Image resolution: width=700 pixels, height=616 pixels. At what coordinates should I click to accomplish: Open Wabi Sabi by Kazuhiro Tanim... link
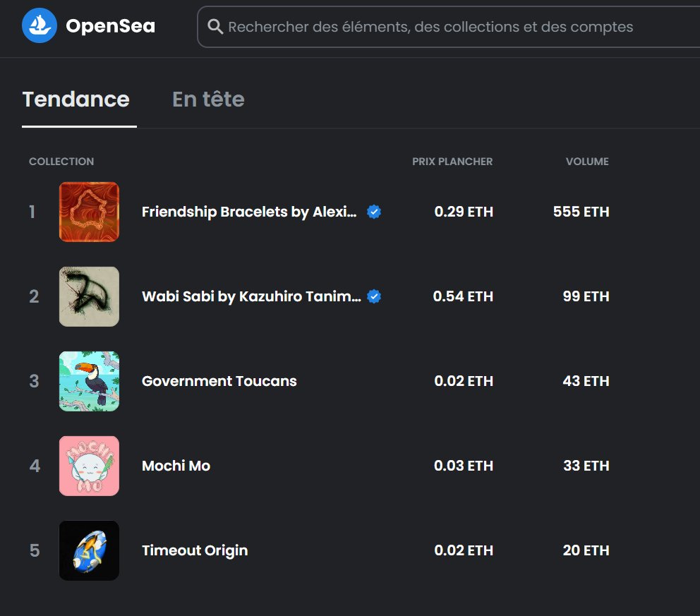251,296
